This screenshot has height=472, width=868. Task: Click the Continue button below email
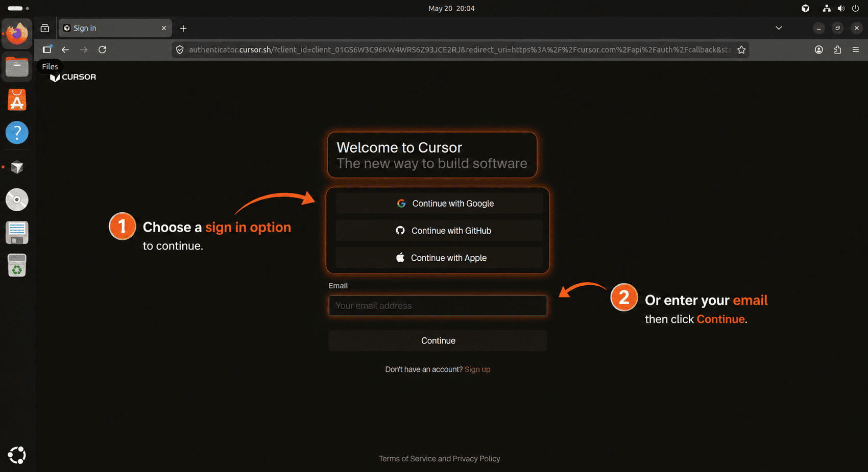coord(438,340)
